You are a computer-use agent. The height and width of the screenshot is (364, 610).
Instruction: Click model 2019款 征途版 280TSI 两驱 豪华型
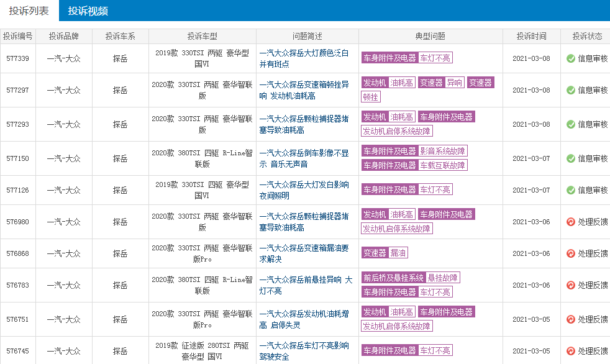(202, 351)
